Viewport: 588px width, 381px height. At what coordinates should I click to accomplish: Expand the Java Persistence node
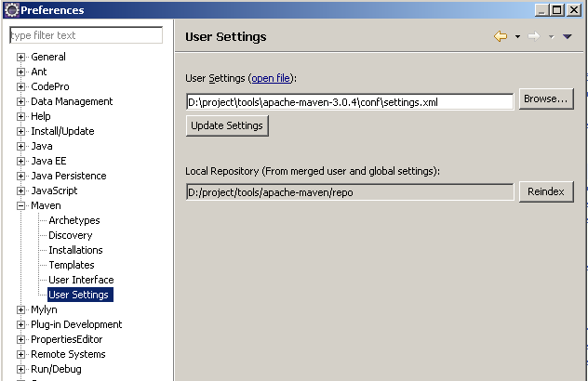tap(21, 176)
